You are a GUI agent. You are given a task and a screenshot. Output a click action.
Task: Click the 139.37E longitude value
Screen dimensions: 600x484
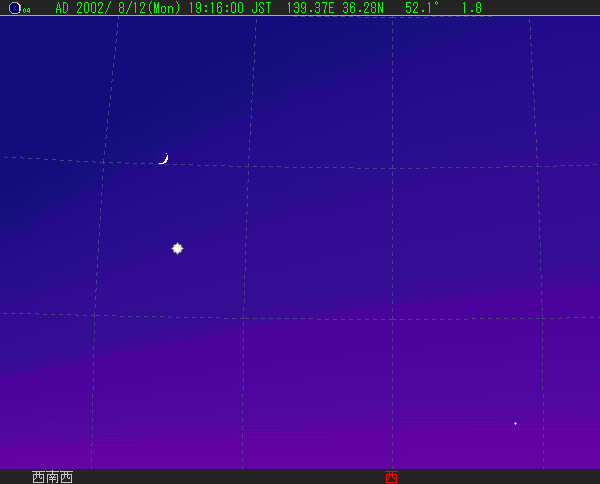310,8
